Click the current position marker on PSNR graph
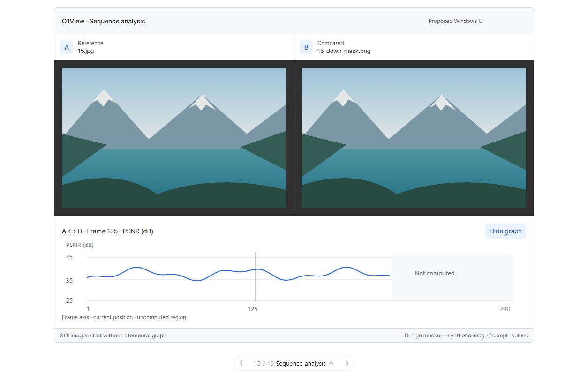 [256, 276]
